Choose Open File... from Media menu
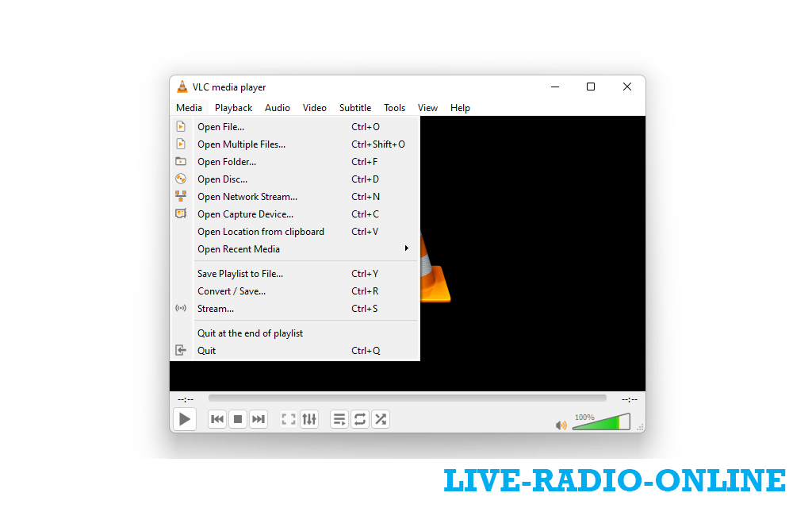 click(221, 127)
